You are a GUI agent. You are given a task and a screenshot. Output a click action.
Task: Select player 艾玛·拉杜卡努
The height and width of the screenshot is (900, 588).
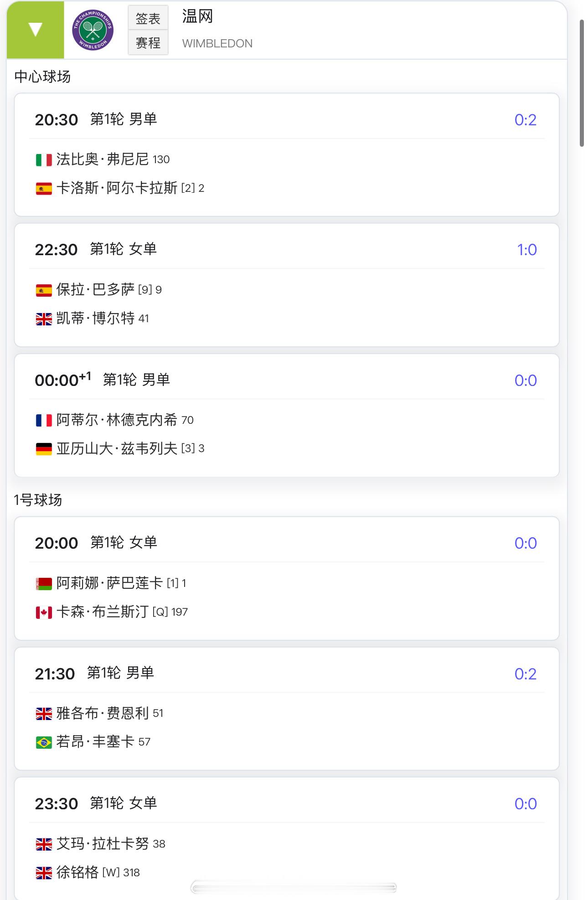[103, 843]
